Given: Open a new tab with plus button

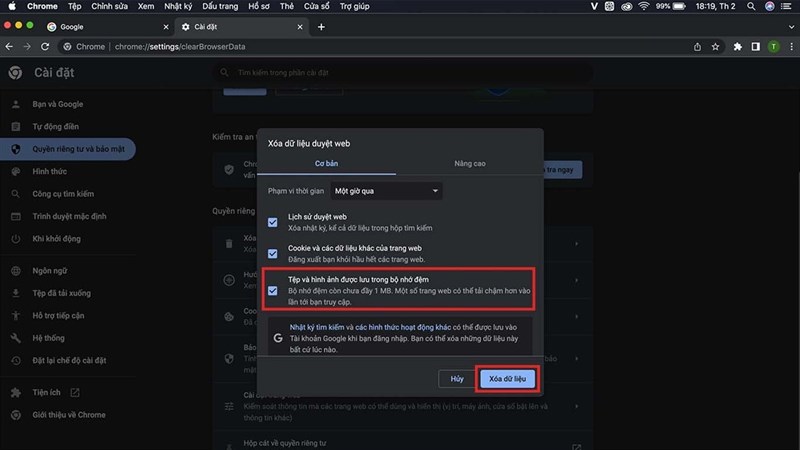Looking at the screenshot, I should pyautogui.click(x=321, y=27).
